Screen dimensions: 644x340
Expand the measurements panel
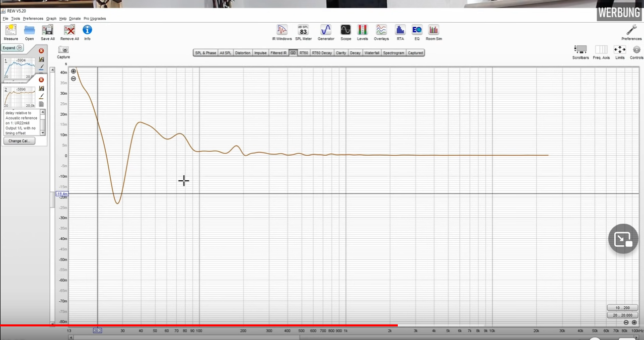click(12, 48)
